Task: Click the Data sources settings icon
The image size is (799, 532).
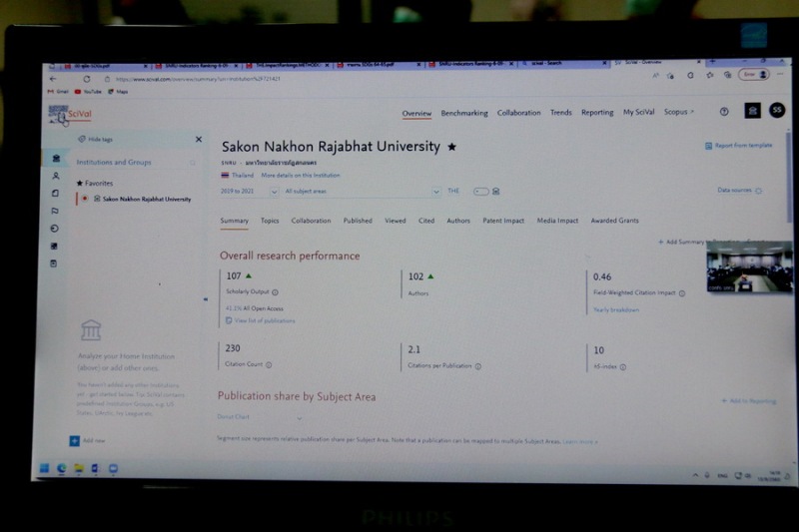Action: coord(759,190)
